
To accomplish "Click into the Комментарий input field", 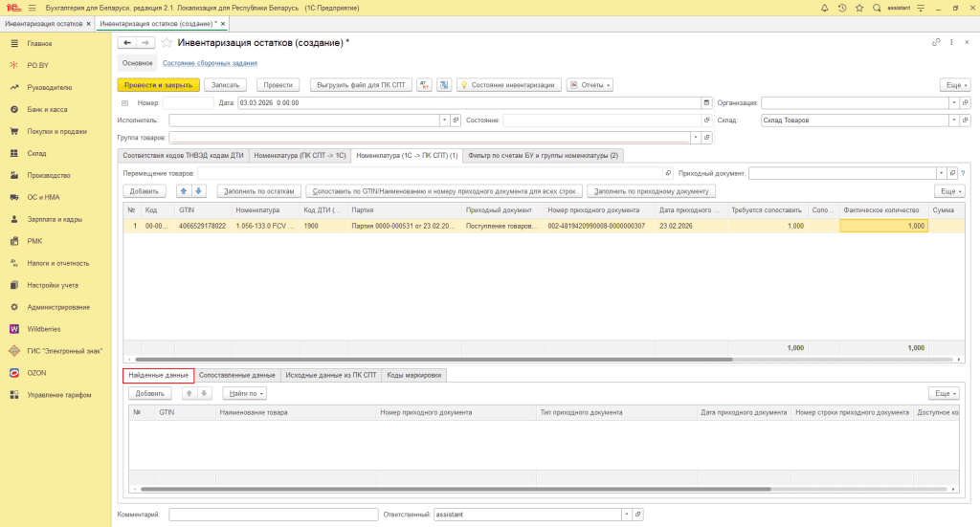I will [x=273, y=514].
